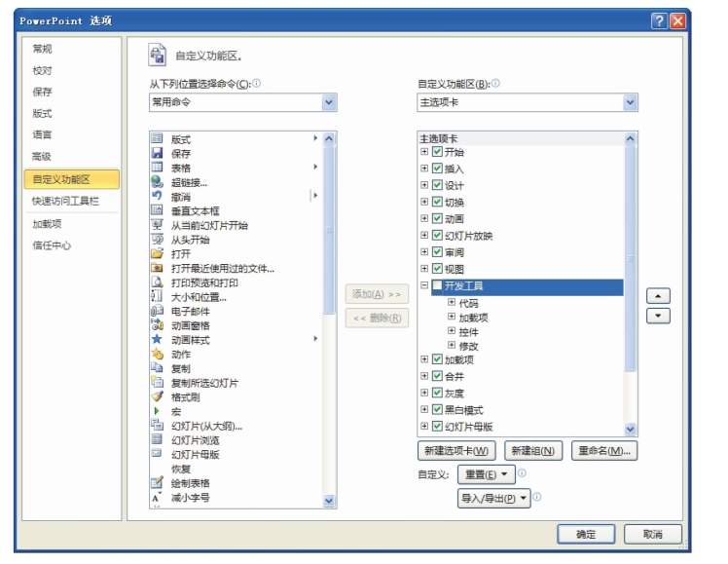Open the 主选项卡 ribbon dropdown
The image size is (728, 564).
coord(630,102)
